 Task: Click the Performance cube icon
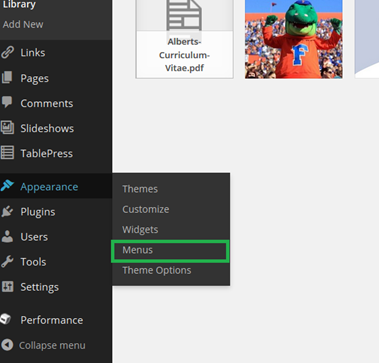(x=6, y=319)
